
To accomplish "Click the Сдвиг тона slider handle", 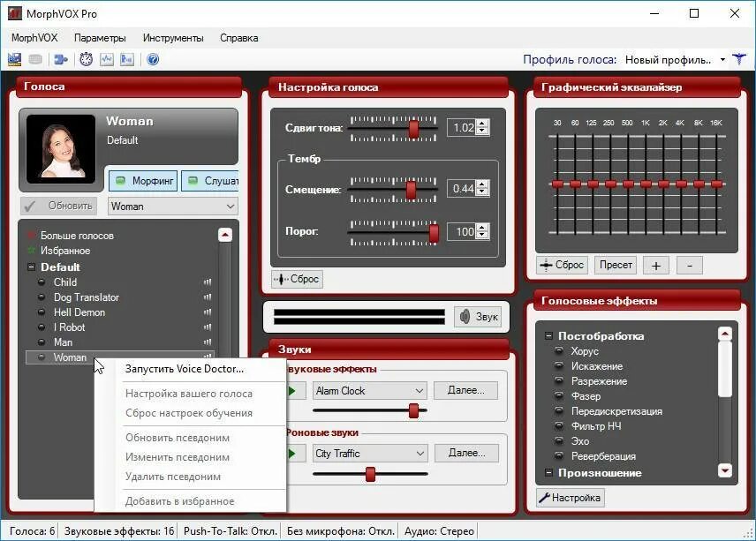I will pos(413,128).
